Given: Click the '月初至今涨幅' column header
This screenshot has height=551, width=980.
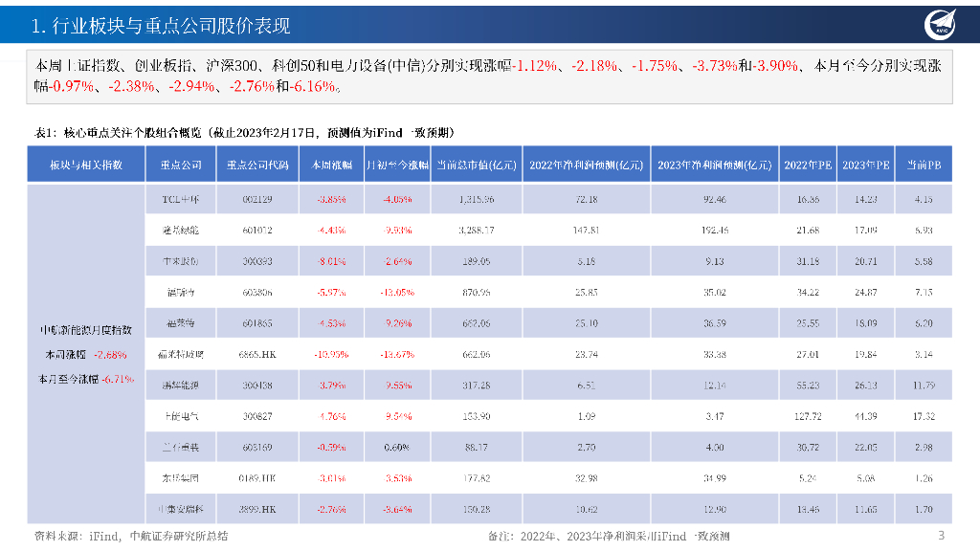Looking at the screenshot, I should coord(397,165).
